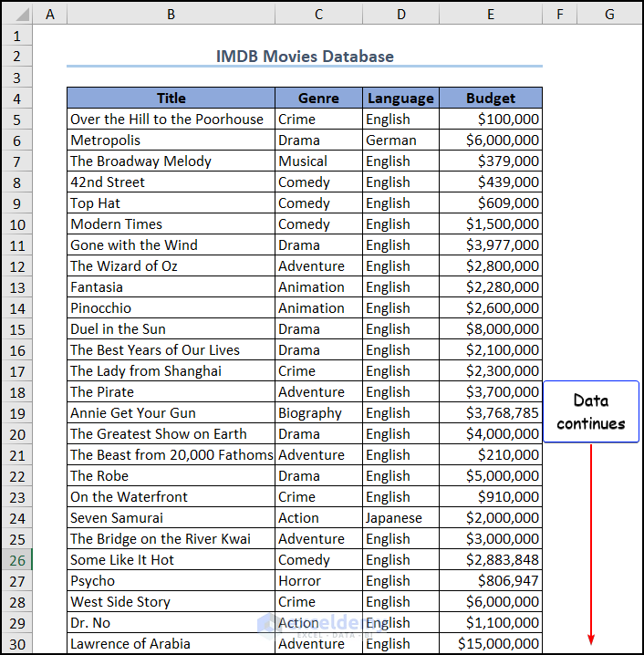This screenshot has height=655, width=644.
Task: Select the $2,883,848 budget cell
Action: tap(491, 560)
